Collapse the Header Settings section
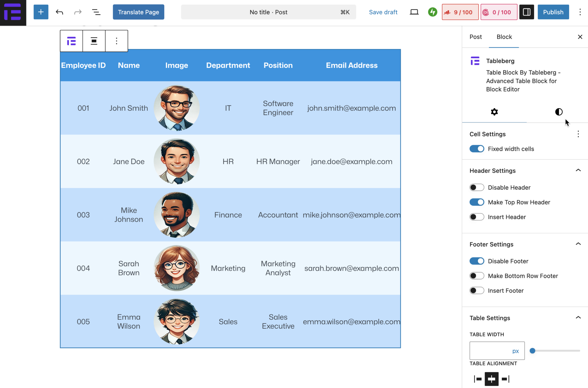 pos(578,170)
